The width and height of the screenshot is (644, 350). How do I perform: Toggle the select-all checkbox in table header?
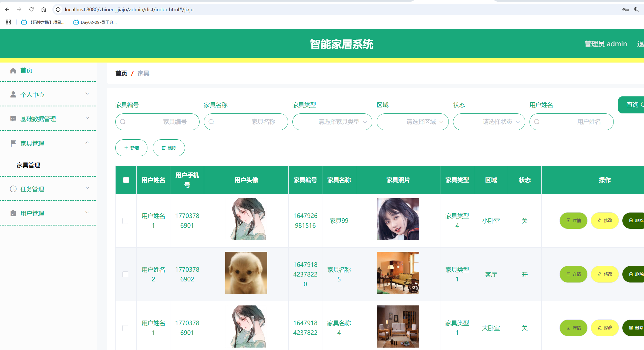[126, 180]
